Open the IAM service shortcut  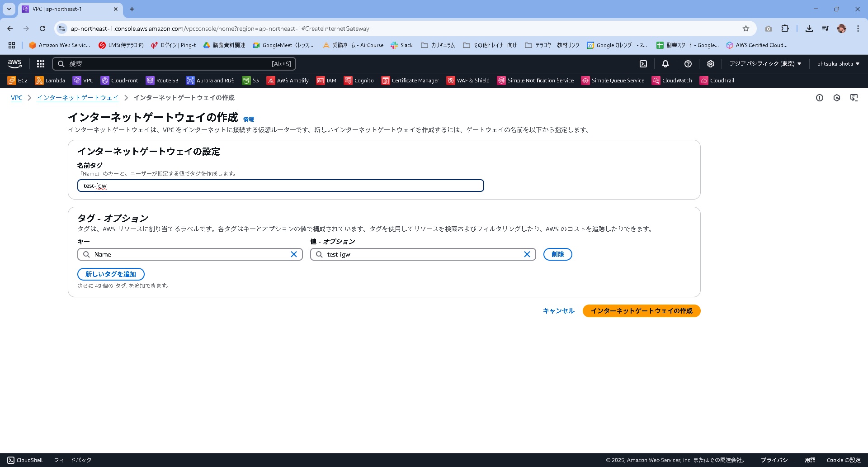point(326,80)
